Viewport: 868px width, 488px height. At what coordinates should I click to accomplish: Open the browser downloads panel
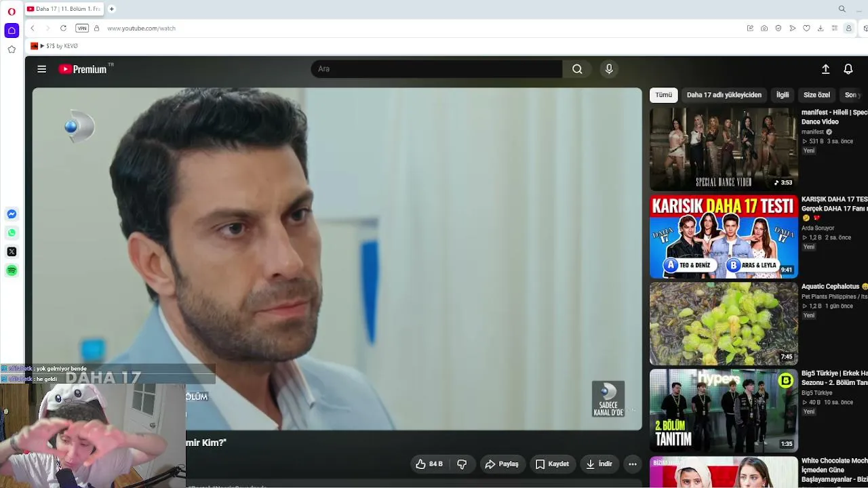point(821,28)
